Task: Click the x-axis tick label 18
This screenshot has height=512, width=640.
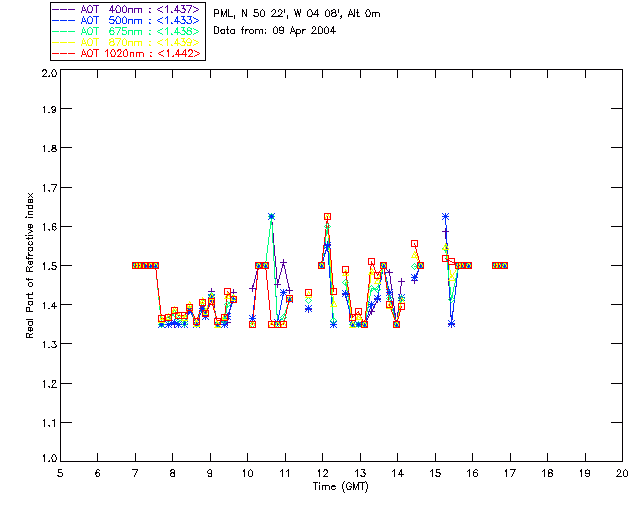Action: 548,473
